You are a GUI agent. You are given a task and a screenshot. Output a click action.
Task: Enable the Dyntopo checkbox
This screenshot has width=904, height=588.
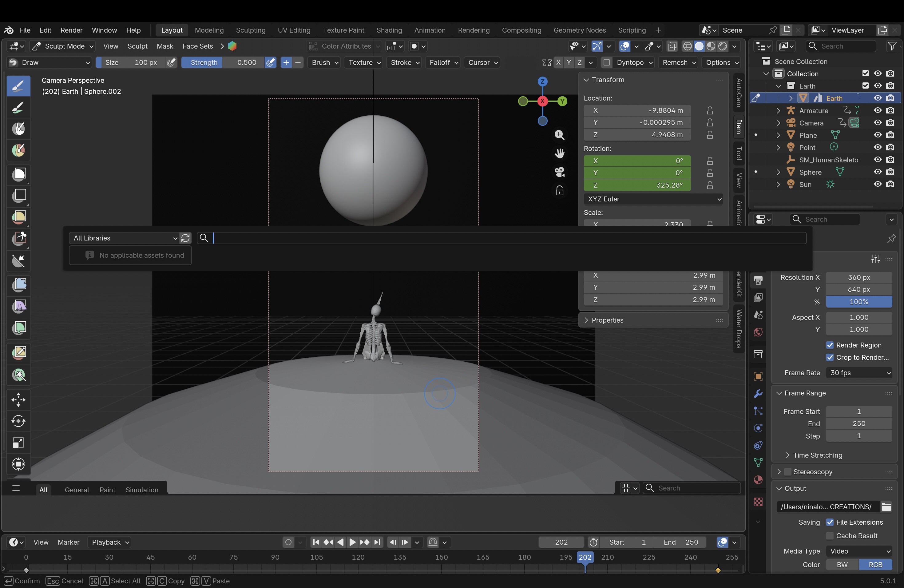tap(607, 62)
